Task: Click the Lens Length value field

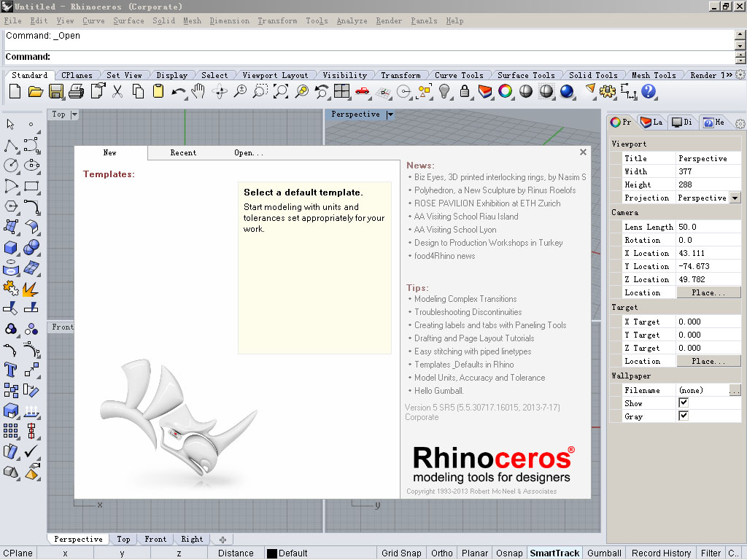Action: coord(708,227)
